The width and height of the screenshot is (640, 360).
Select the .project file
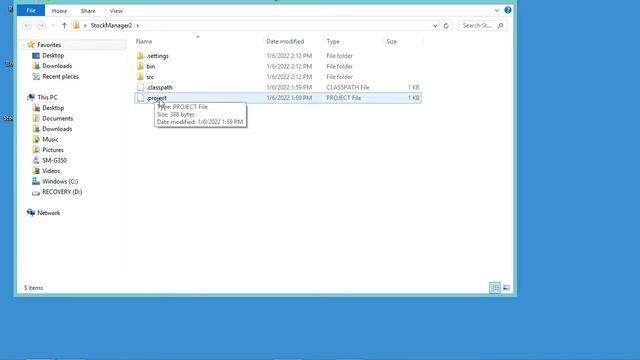(156, 98)
